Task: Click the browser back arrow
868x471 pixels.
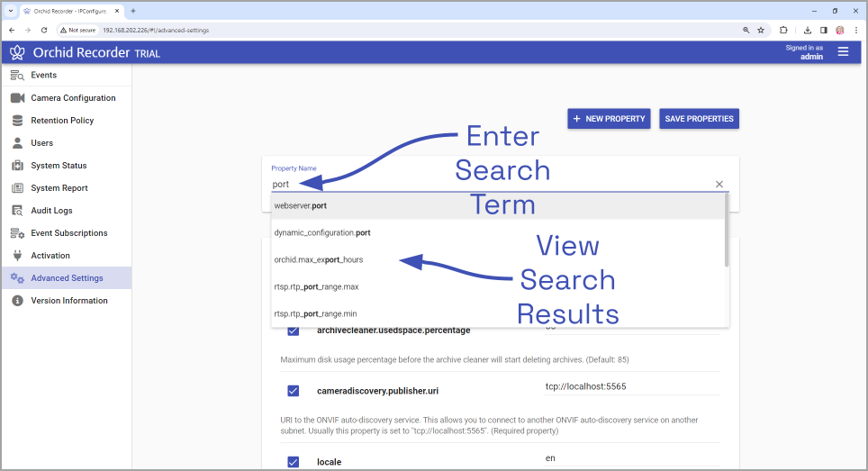Action: (12, 30)
